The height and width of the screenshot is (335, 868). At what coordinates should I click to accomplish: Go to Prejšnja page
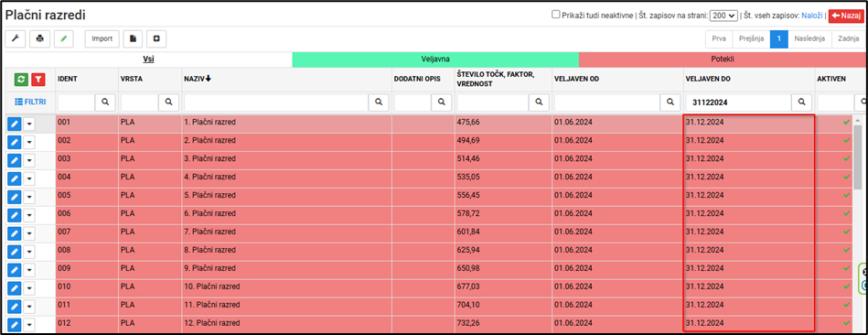[x=751, y=38]
